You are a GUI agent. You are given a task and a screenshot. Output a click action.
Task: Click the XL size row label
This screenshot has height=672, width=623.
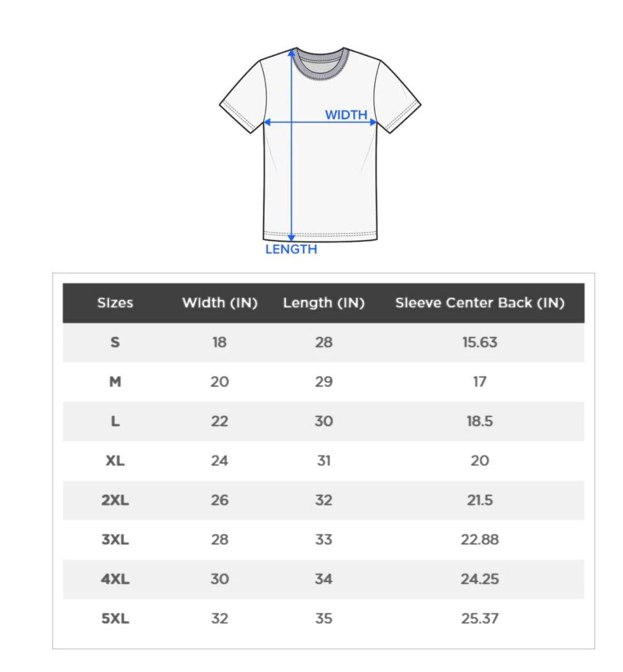(x=115, y=461)
